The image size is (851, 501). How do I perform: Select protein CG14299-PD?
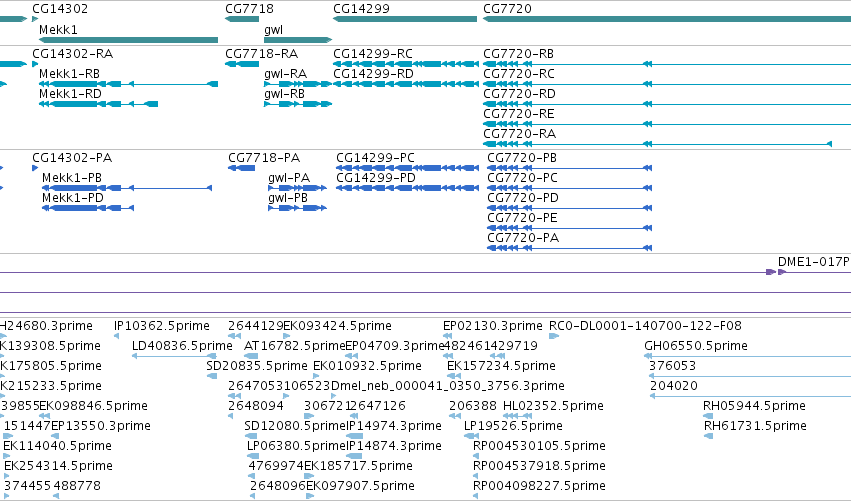pos(376,178)
